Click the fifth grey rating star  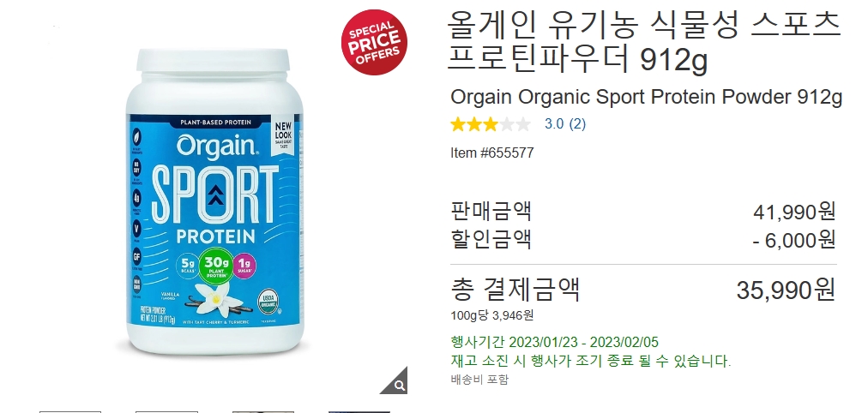coord(523,124)
